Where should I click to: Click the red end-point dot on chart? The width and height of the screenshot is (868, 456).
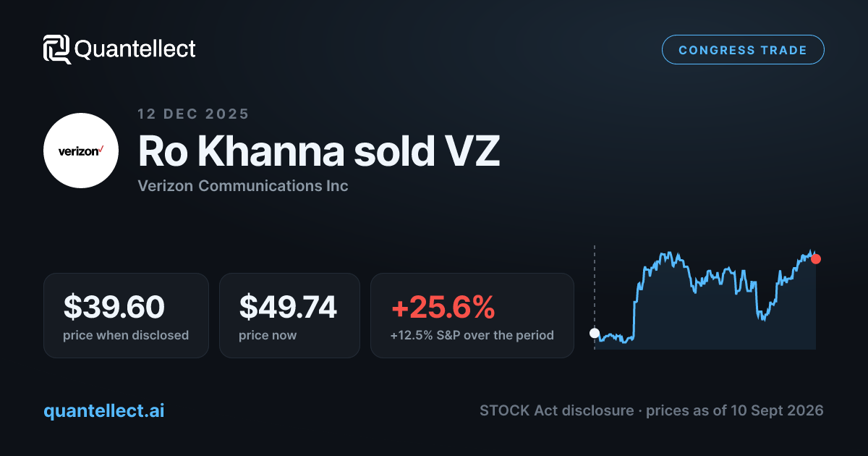click(x=816, y=258)
